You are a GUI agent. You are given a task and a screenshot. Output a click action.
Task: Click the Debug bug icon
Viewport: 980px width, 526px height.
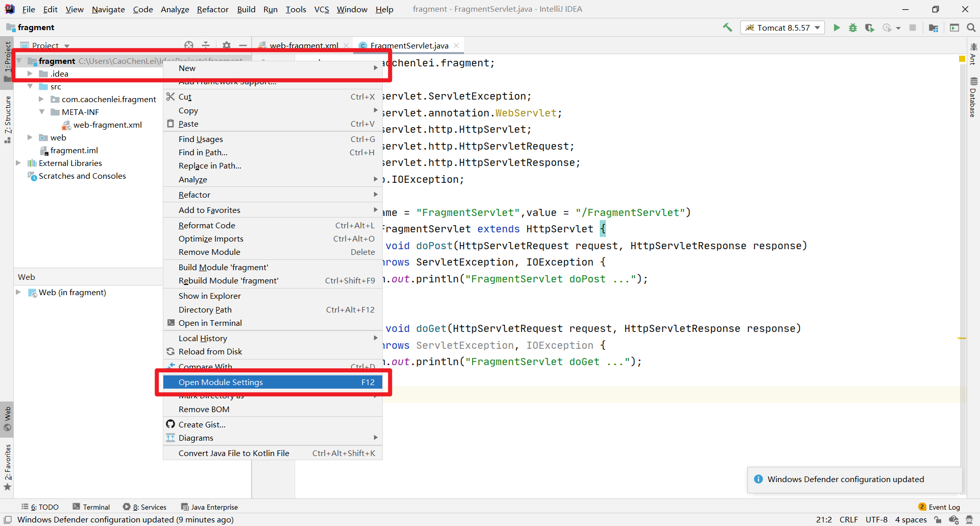pyautogui.click(x=853, y=28)
